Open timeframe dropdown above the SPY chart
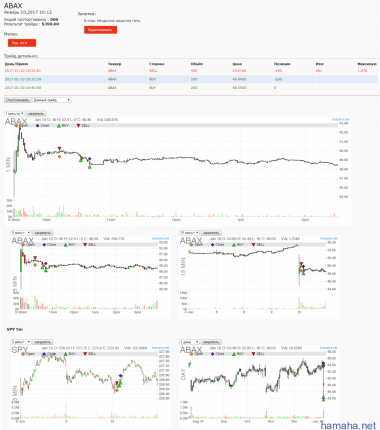Image resolution: width=380 pixels, height=430 pixels. pyautogui.click(x=21, y=342)
